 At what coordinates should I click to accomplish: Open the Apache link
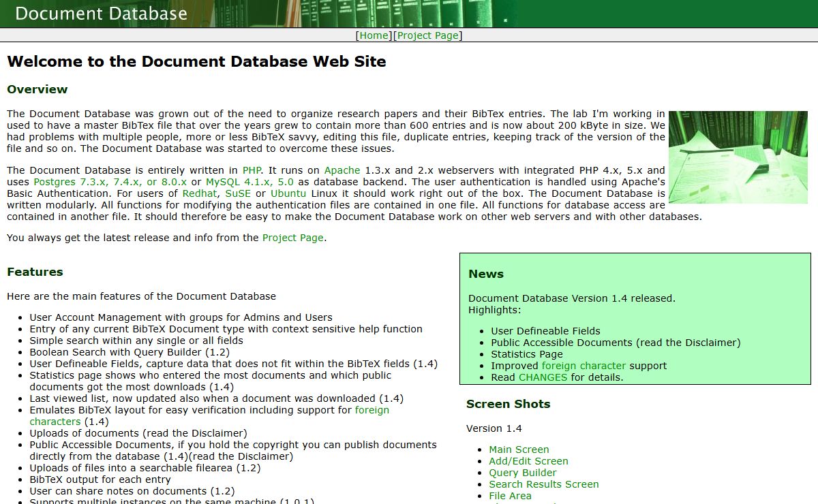[x=342, y=170]
